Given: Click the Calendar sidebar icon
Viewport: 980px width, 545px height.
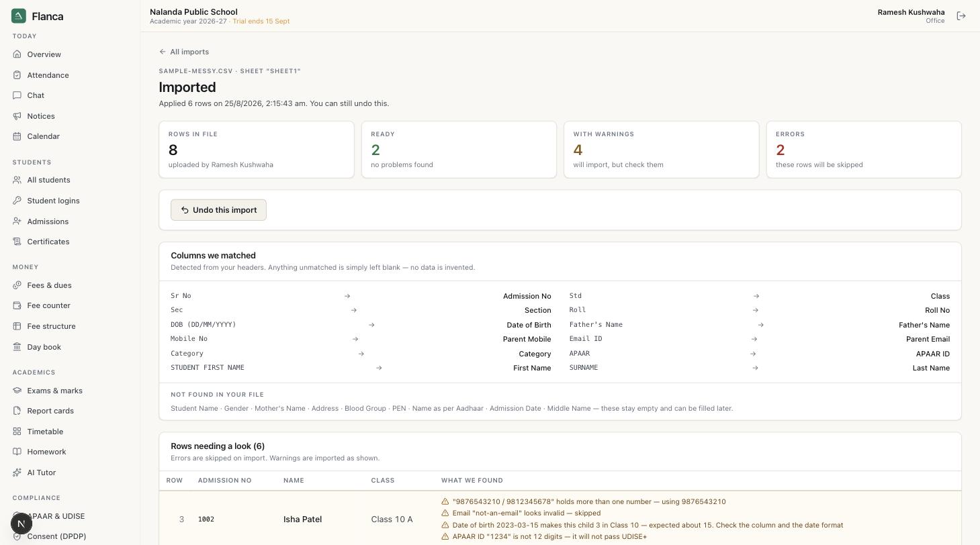Looking at the screenshot, I should (17, 136).
